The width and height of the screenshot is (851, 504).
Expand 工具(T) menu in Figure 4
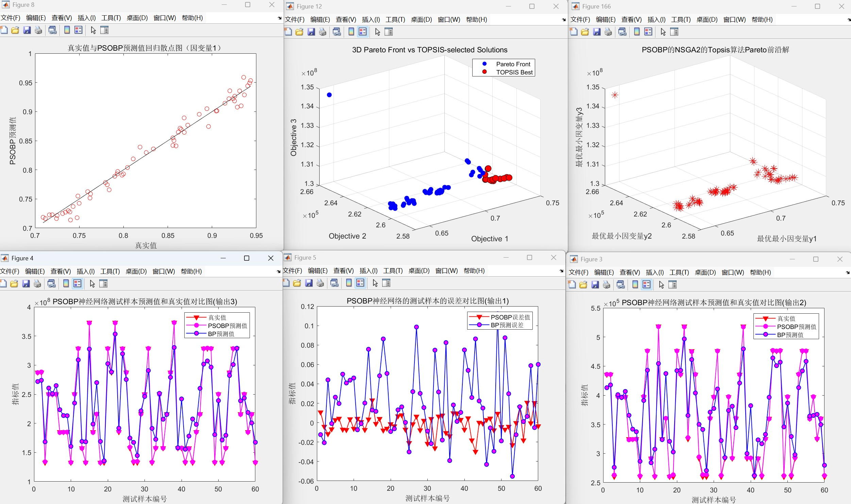(110, 272)
